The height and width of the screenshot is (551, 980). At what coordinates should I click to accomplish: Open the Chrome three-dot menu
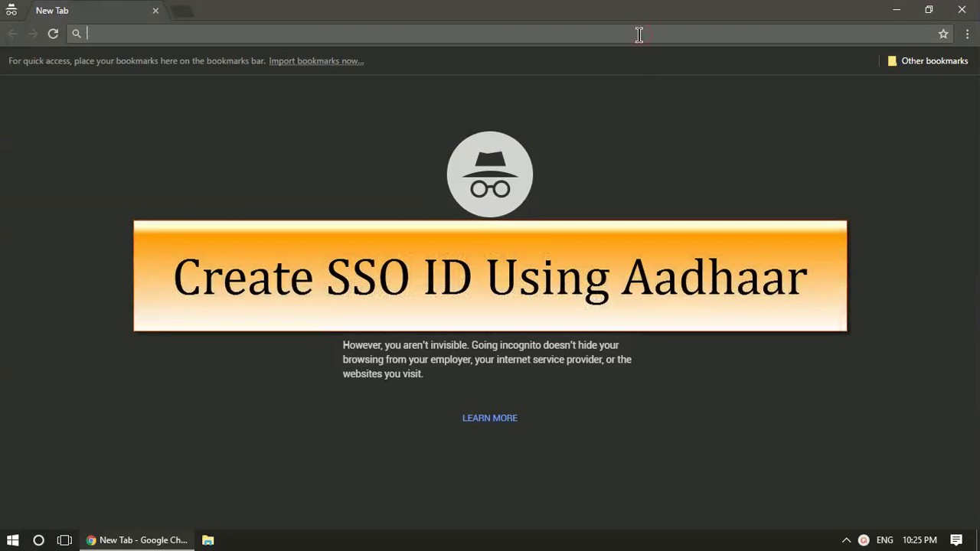coord(967,34)
